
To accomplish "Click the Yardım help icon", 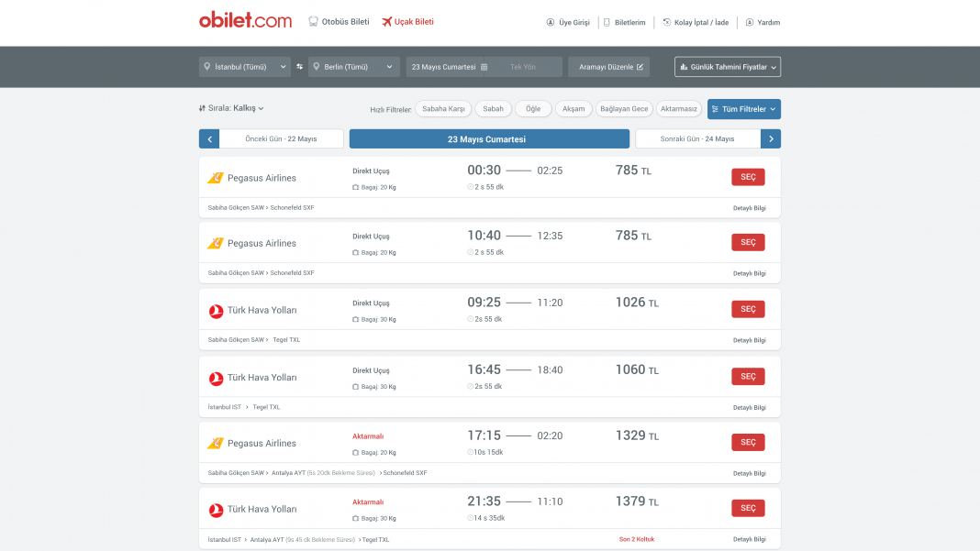I will pos(750,22).
